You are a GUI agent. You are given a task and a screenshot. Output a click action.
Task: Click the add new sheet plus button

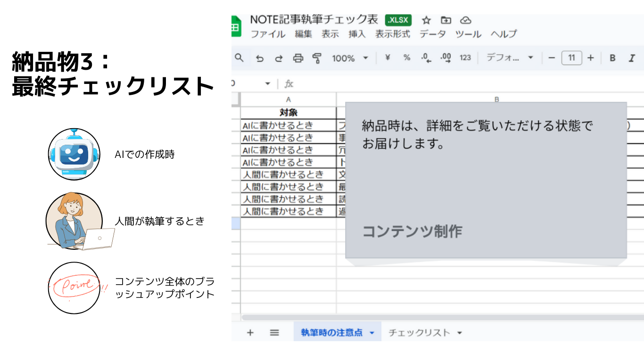(250, 333)
